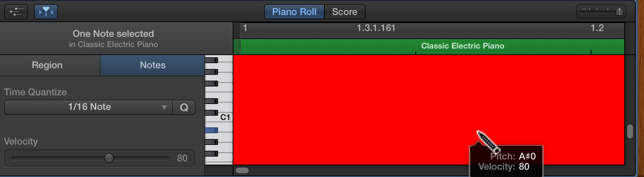Open the Region tab

pyautogui.click(x=47, y=65)
